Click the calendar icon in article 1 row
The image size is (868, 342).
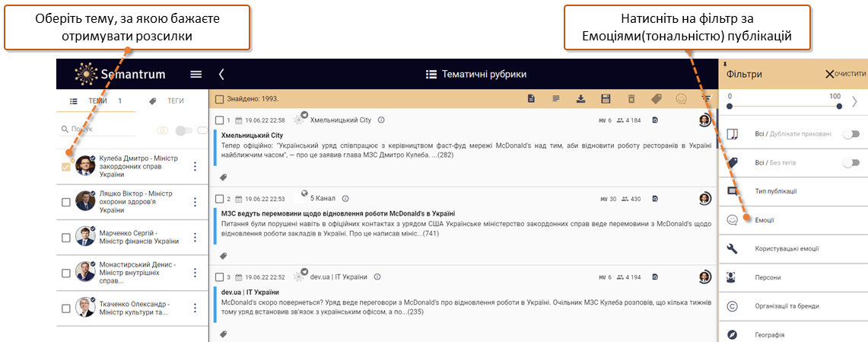coord(239,120)
